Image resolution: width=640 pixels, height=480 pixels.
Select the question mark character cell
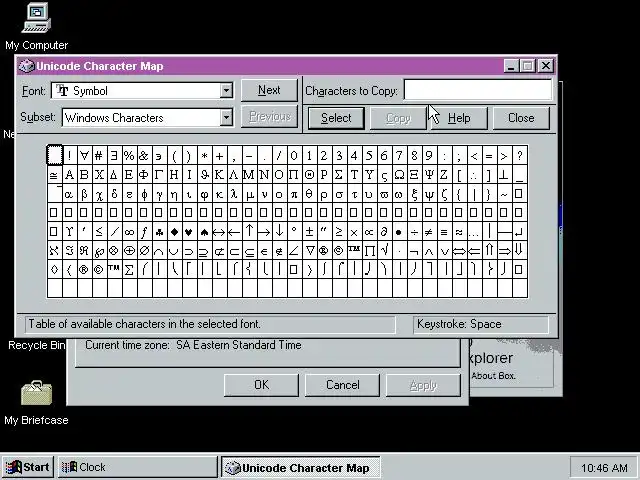click(x=519, y=156)
